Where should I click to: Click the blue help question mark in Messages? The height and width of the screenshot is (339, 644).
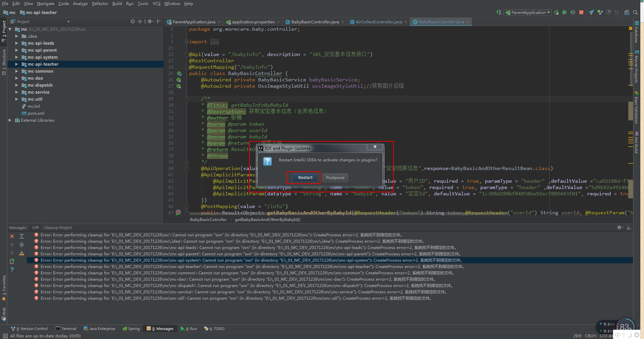[12, 270]
